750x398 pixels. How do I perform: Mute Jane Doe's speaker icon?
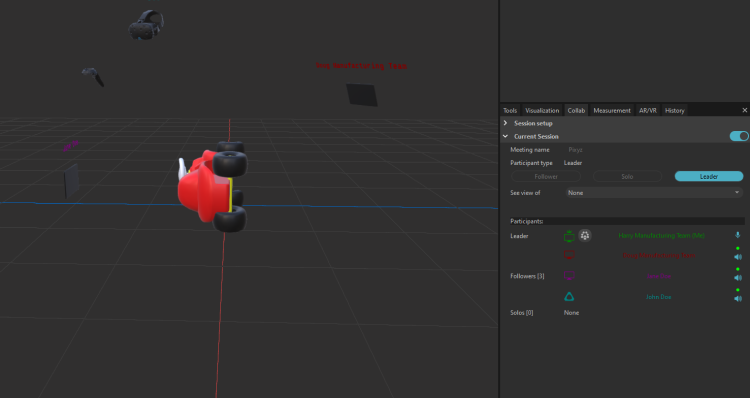point(738,278)
